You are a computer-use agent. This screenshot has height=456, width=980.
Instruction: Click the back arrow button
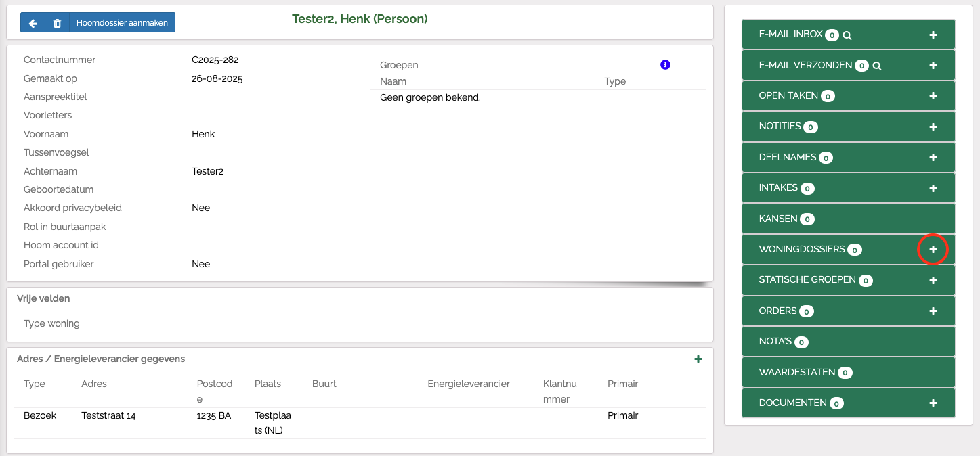(33, 23)
